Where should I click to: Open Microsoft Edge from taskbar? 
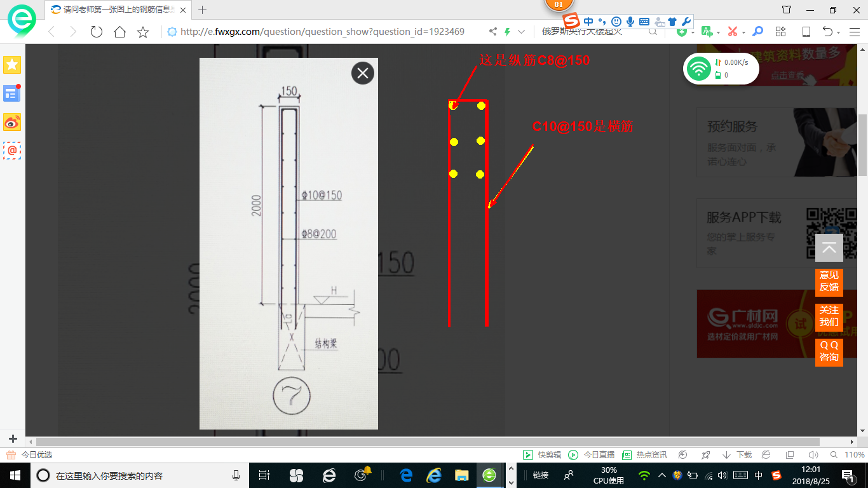coord(406,475)
